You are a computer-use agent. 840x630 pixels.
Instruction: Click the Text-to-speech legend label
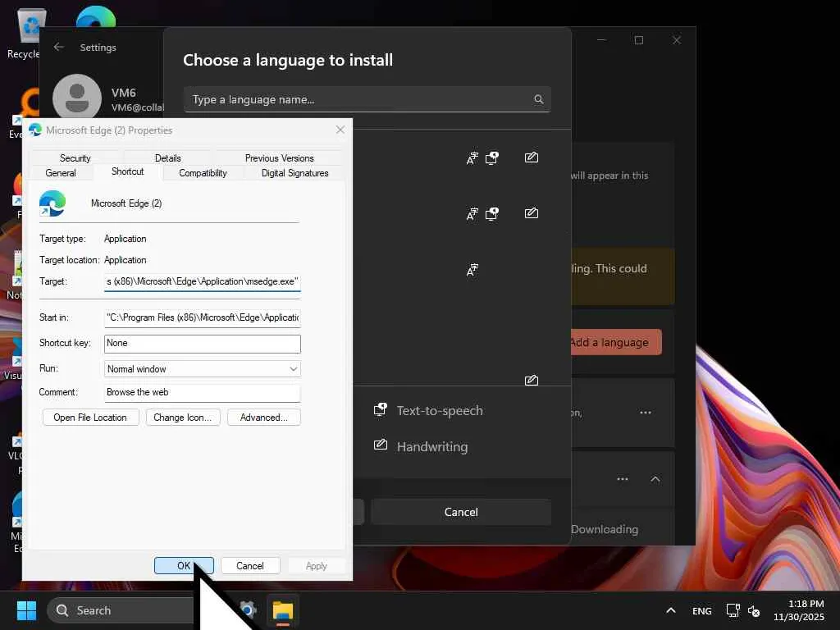coord(440,411)
